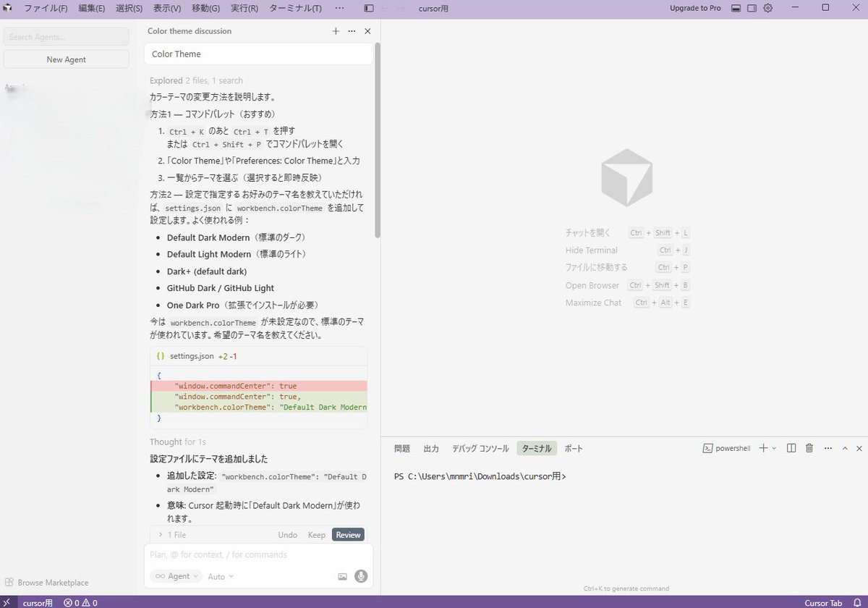
Task: Click Hide Terminal shortcut hint
Action: click(x=628, y=250)
